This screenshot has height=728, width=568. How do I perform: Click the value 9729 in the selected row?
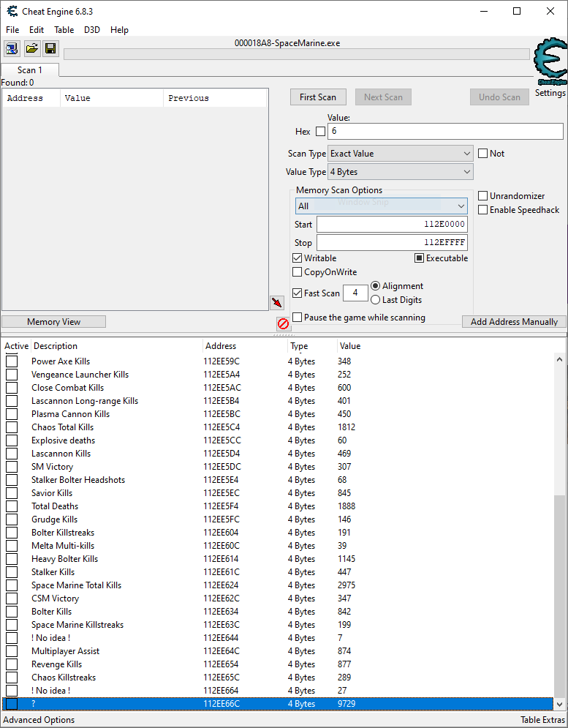[347, 704]
